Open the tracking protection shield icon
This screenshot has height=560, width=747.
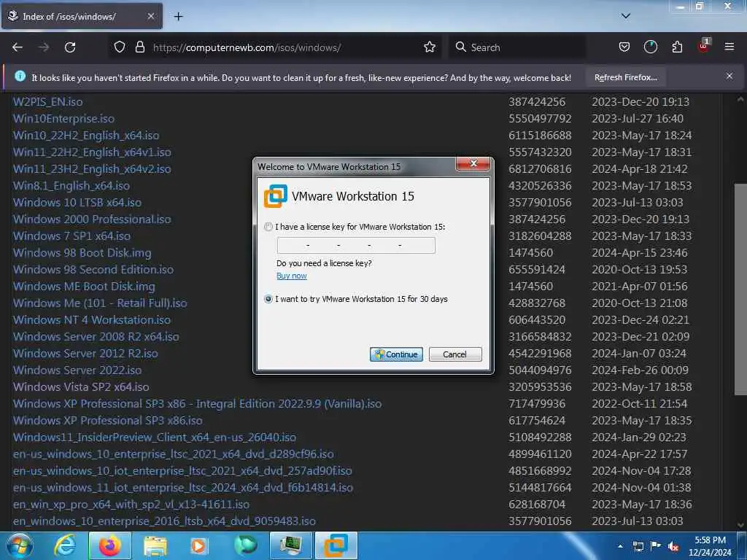coord(120,47)
